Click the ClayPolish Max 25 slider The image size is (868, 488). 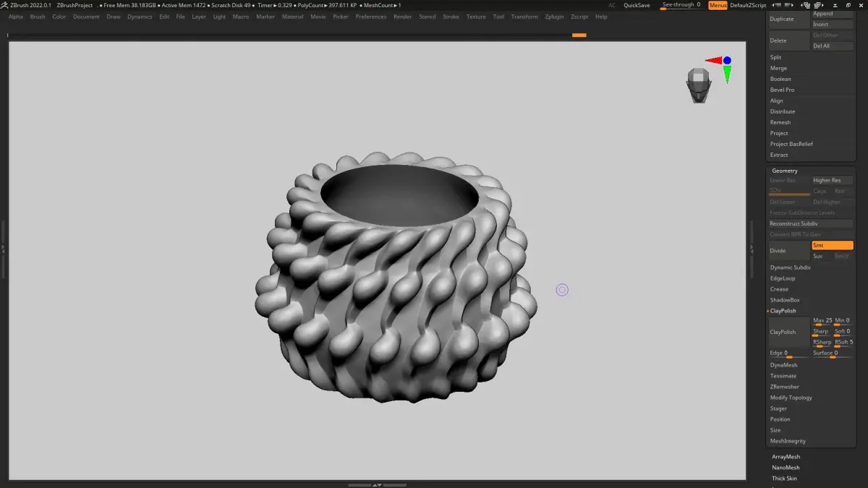click(822, 321)
